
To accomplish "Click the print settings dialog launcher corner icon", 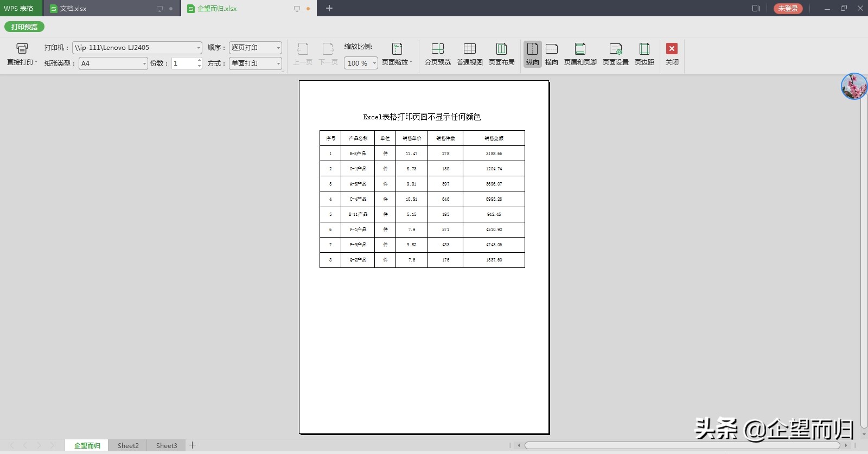I will (283, 71).
